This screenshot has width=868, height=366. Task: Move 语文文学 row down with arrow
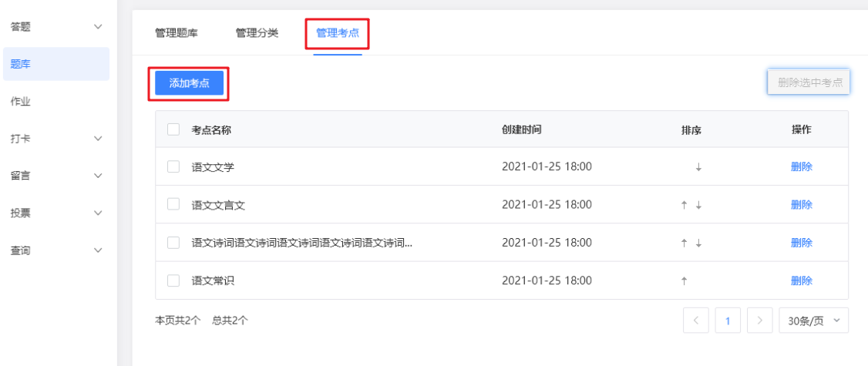[x=698, y=167]
